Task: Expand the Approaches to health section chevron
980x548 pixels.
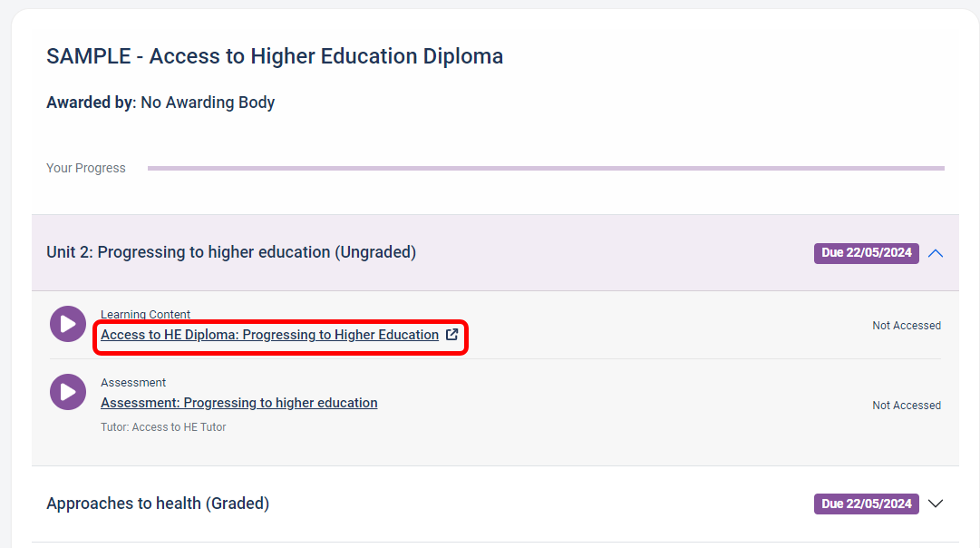Action: coord(936,504)
